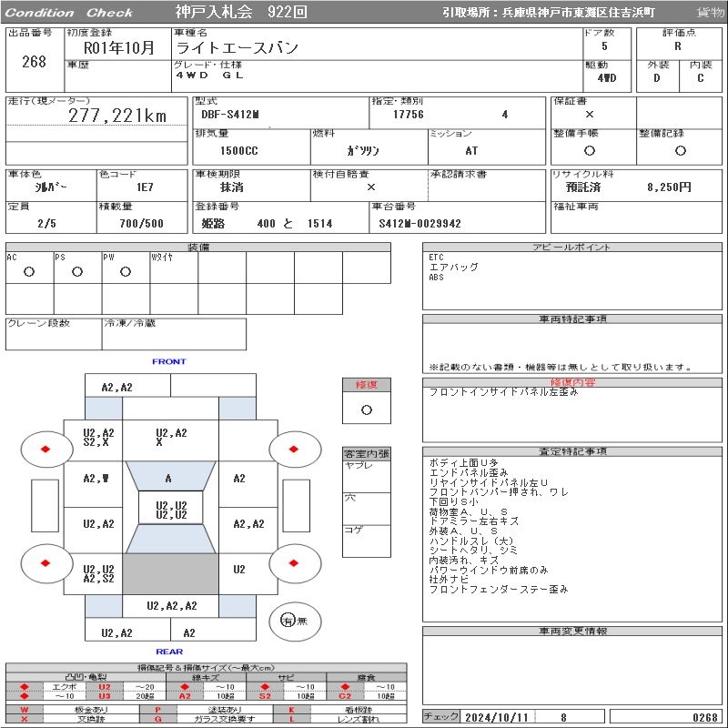This screenshot has height=728, width=728.
Task: Click the red U2 cell in damage legend
Action: (x=104, y=687)
